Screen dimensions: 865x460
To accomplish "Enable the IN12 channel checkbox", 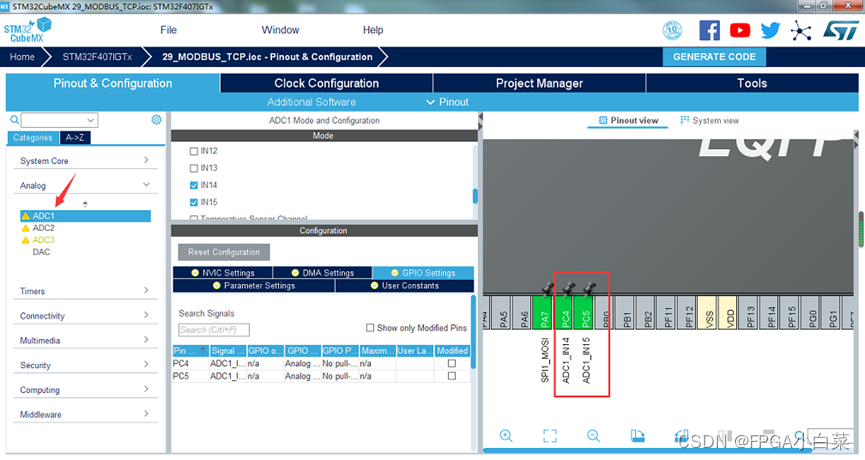I will click(x=194, y=151).
